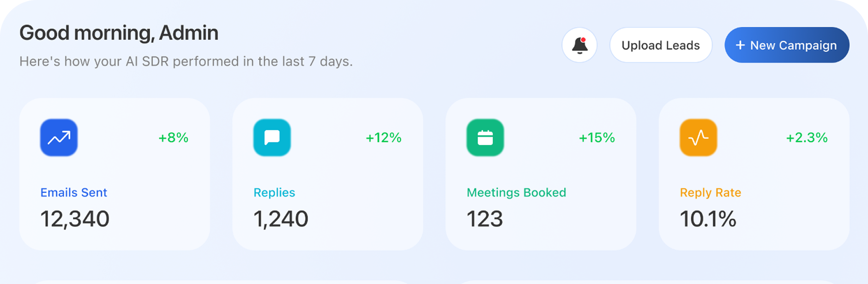868x284 pixels.
Task: Click the 123 meetings booked value
Action: click(x=485, y=219)
